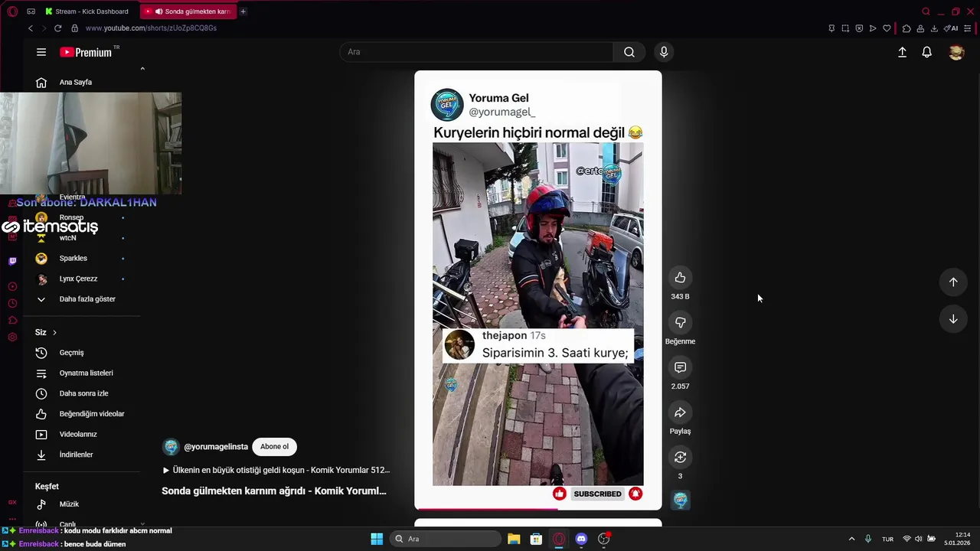
Task: Open Easy Setup sliders icon
Action: 968,28
